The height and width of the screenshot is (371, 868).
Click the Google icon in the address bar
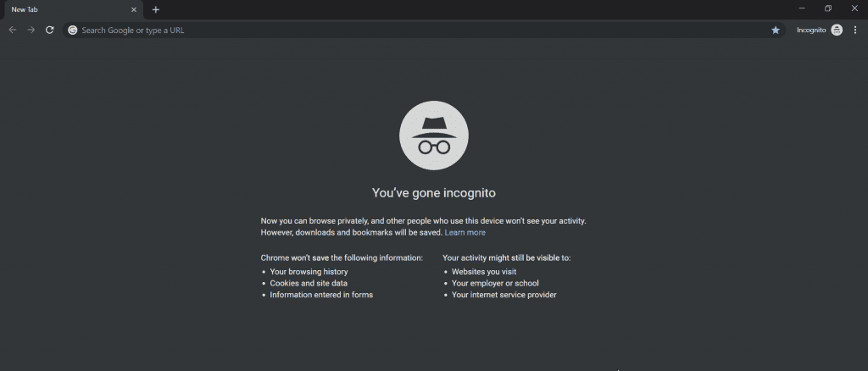[x=73, y=30]
